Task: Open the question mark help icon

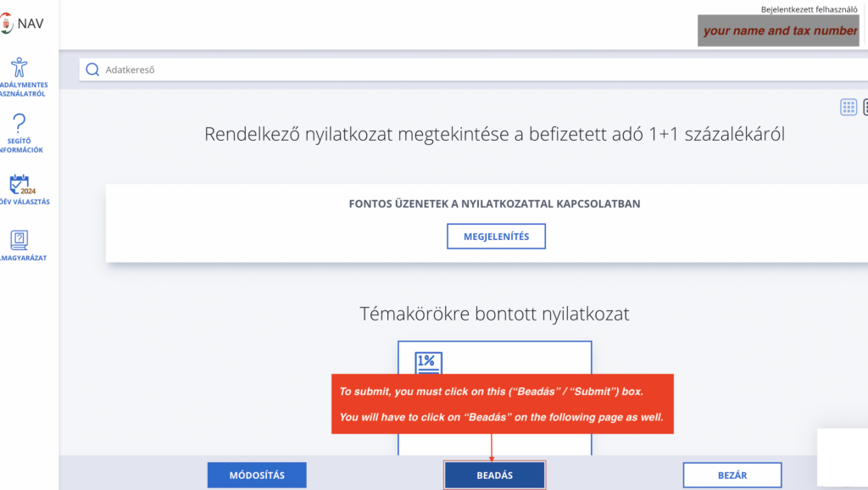Action: (x=19, y=123)
